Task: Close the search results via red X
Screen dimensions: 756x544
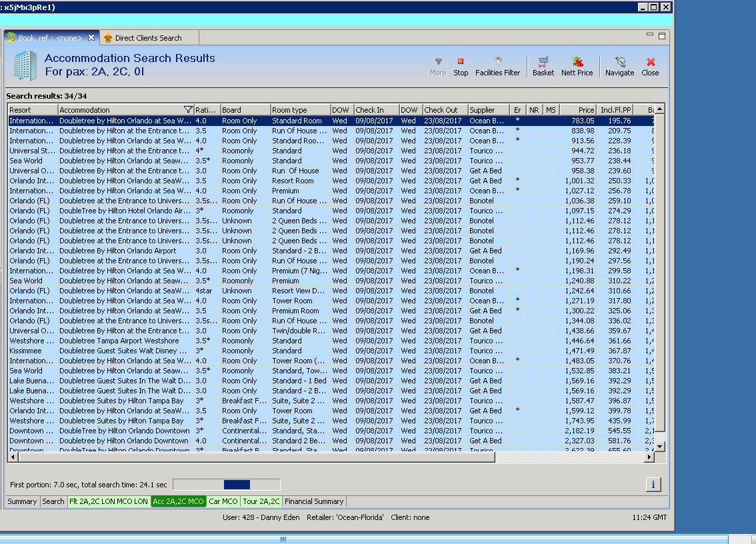Action: pyautogui.click(x=650, y=67)
